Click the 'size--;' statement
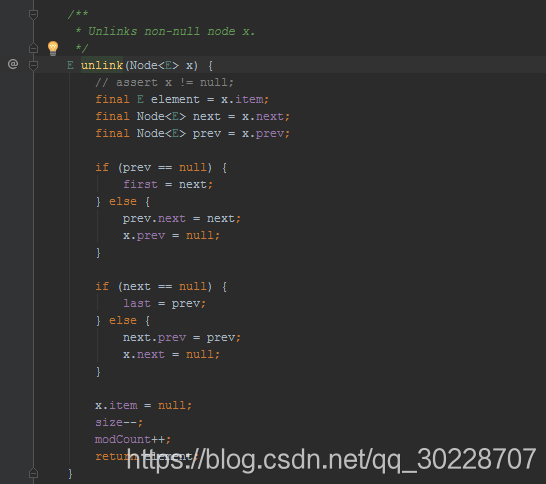The image size is (546, 484). [x=119, y=423]
